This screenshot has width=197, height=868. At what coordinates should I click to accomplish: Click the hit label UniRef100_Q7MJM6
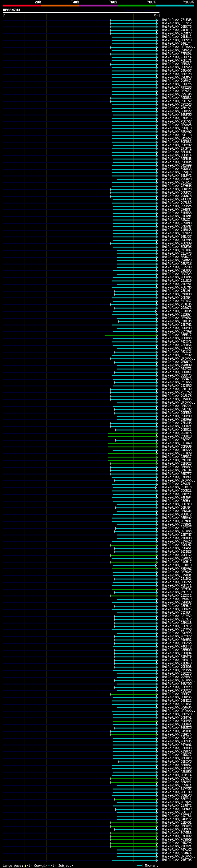tap(177, 423)
